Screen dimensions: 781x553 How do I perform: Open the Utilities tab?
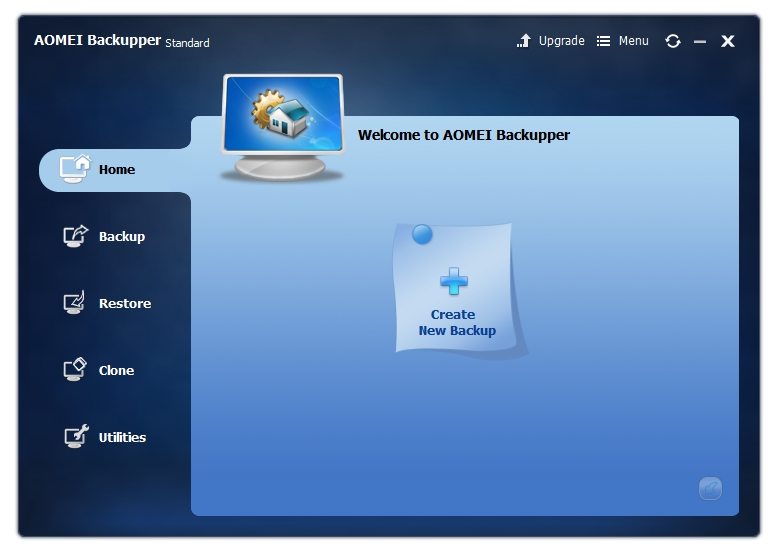(105, 437)
